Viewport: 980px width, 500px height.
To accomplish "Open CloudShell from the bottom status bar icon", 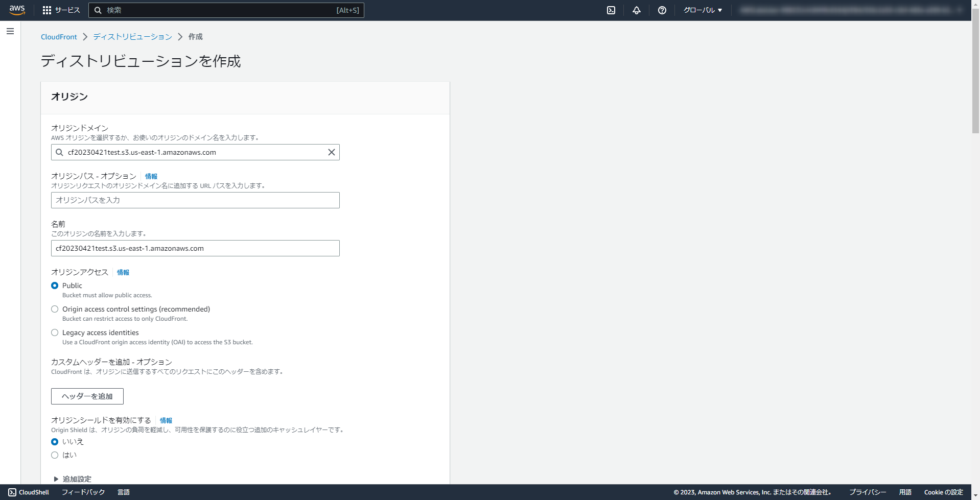I will click(x=11, y=492).
